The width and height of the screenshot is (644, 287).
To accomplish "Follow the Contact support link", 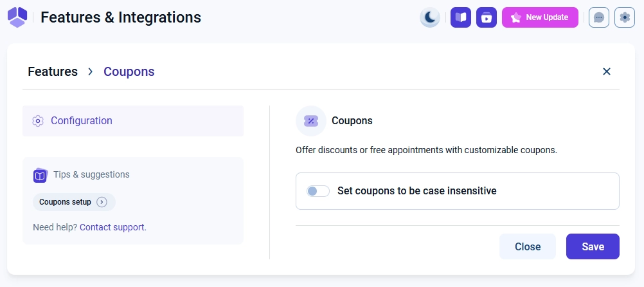I will tap(112, 227).
